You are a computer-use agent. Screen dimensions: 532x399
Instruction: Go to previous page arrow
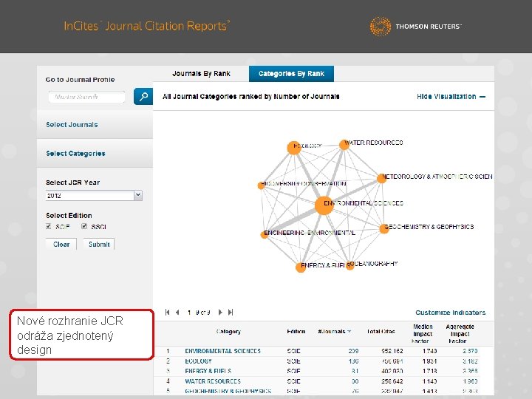click(177, 312)
